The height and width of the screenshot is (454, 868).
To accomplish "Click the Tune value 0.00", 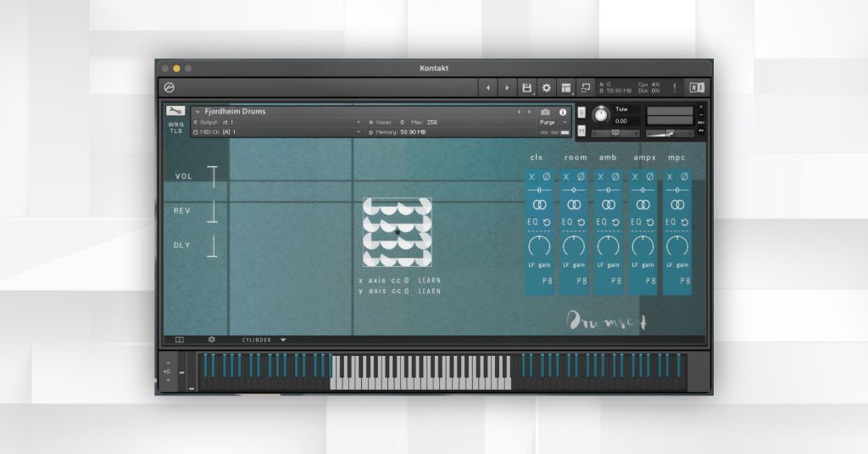I will (x=621, y=121).
